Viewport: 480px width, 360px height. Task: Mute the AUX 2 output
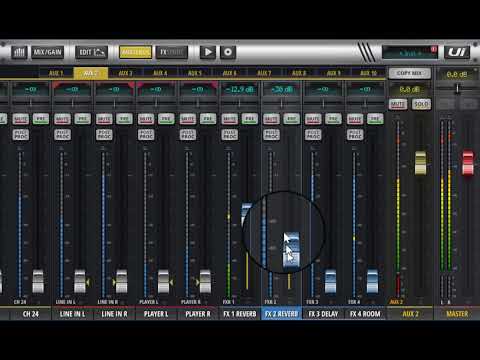[x=398, y=104]
